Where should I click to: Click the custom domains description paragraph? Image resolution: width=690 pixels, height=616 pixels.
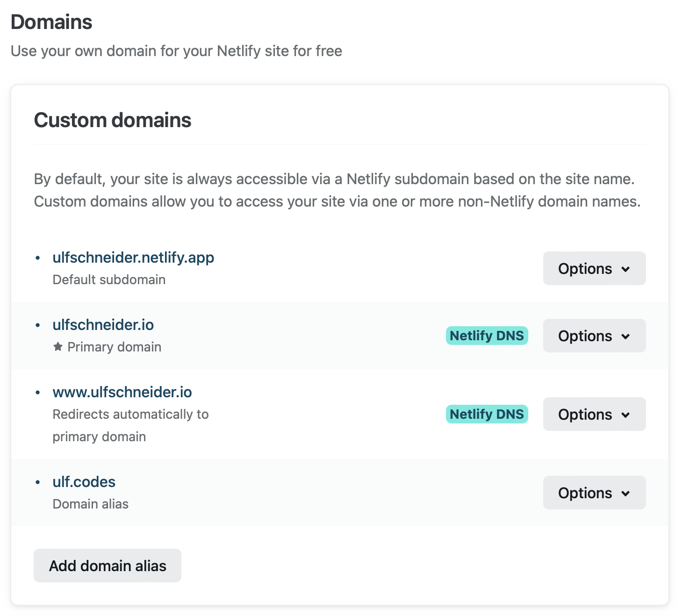pyautogui.click(x=337, y=190)
